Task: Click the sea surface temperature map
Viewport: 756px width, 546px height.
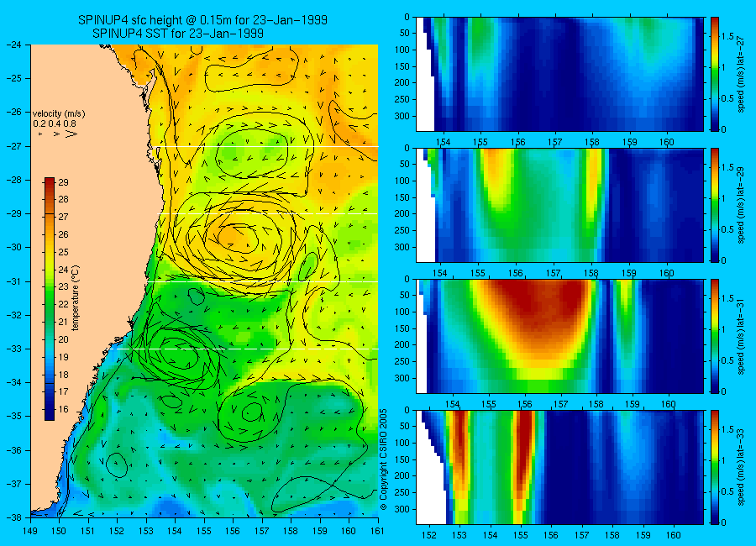Action: pyautogui.click(x=204, y=281)
